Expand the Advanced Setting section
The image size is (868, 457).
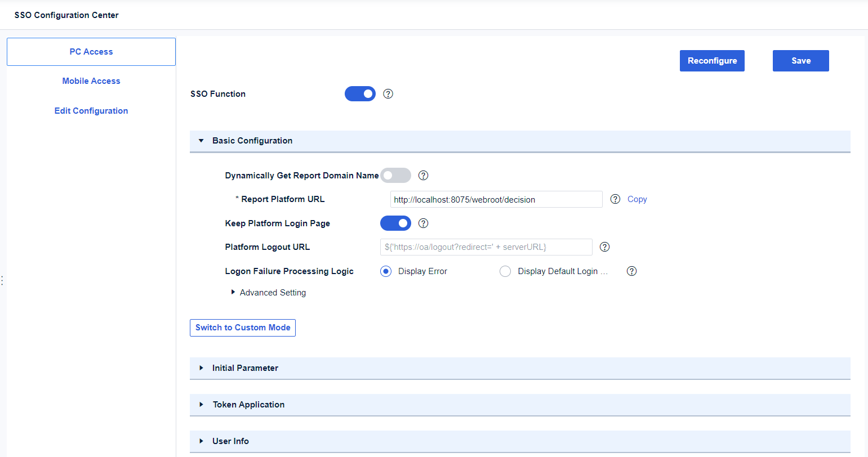pyautogui.click(x=233, y=293)
